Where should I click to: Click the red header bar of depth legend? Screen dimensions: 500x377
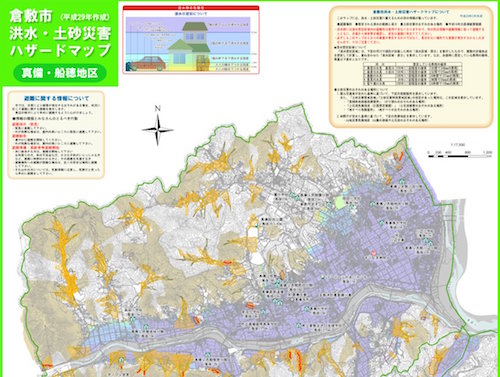point(191,7)
